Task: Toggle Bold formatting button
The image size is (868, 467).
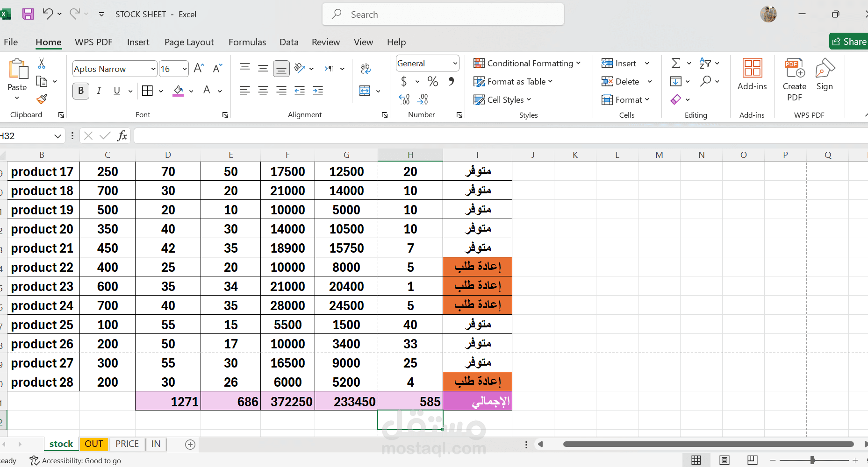Action: [x=81, y=91]
